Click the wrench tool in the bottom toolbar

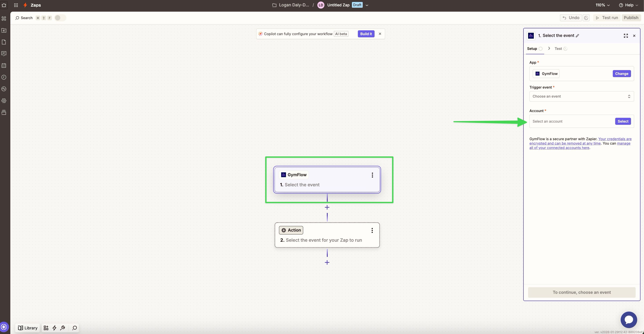[63, 328]
